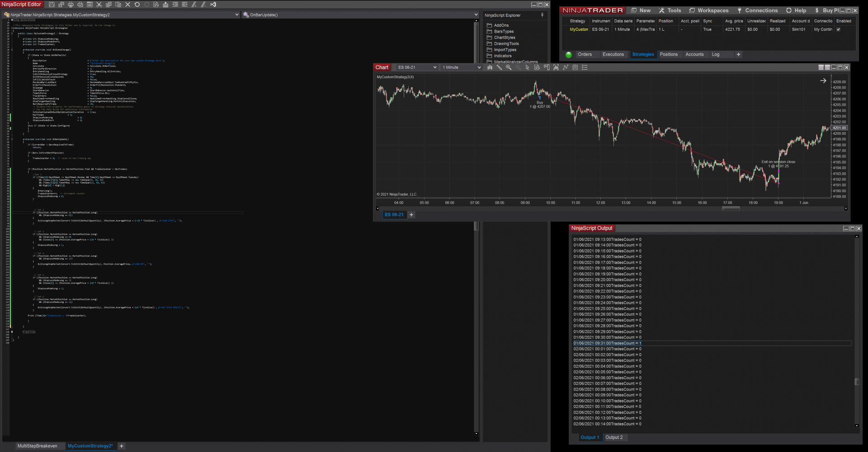The image size is (868, 452).
Task: Click the Save icon in NinjaScript Editor
Action: point(52,5)
